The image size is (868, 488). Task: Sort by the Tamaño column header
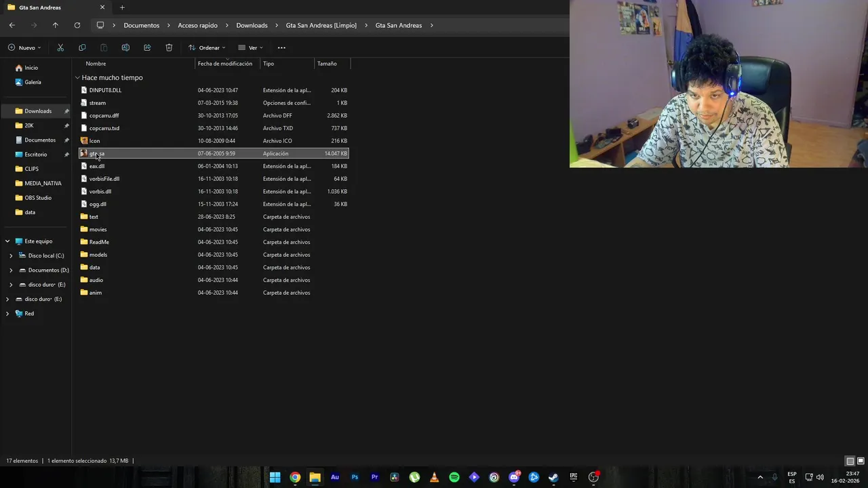[x=327, y=64]
